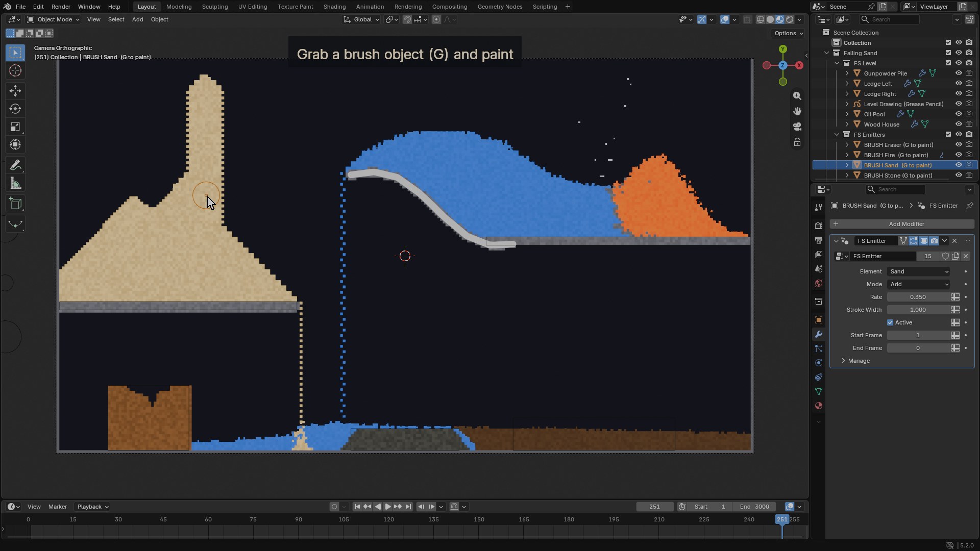
Task: Select BRUSH Stone object in outliner
Action: pyautogui.click(x=898, y=175)
